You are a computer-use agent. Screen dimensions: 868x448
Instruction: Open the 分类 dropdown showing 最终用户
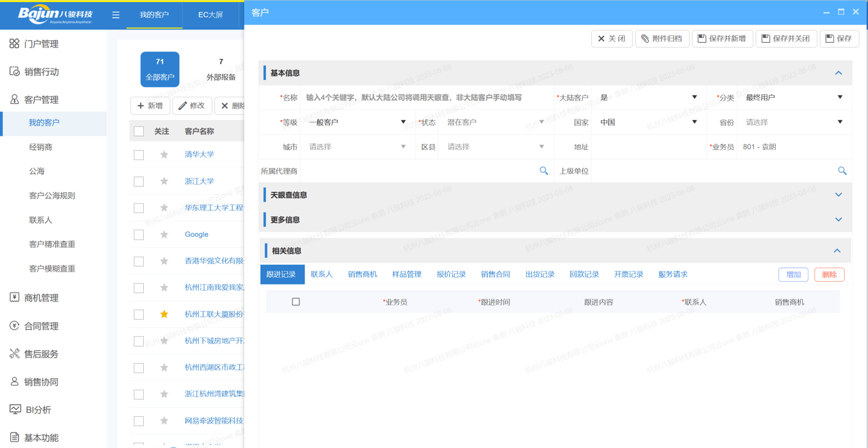click(793, 98)
